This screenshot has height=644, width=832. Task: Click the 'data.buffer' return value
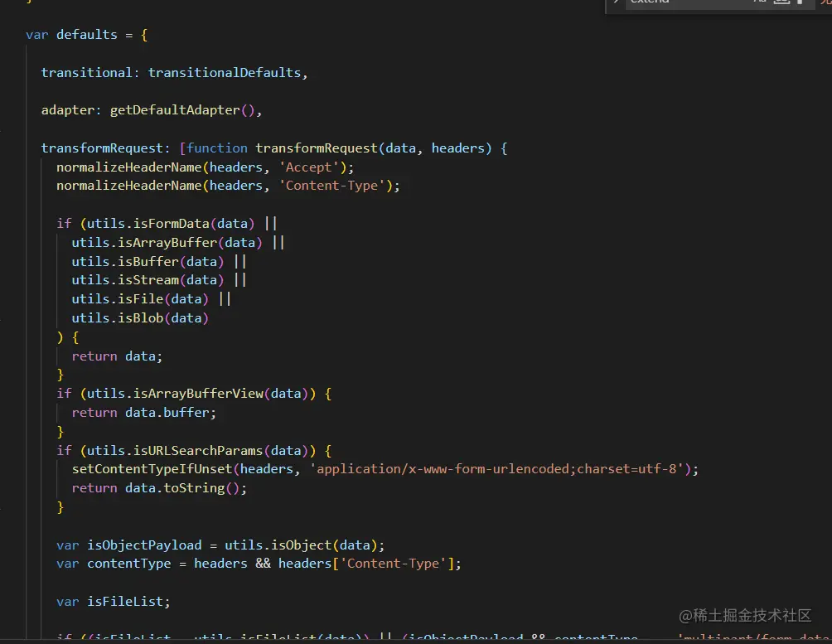tap(167, 413)
